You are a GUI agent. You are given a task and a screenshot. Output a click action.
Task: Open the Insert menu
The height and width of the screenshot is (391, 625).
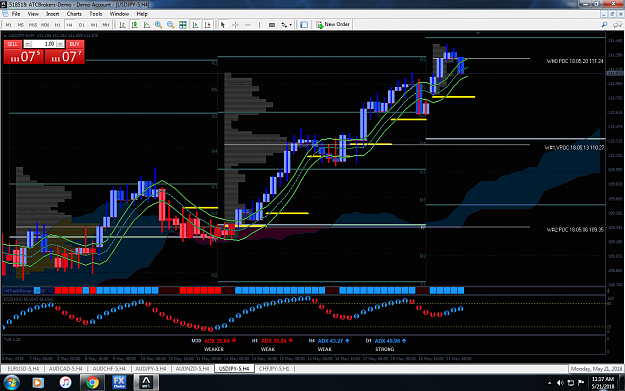[52, 14]
